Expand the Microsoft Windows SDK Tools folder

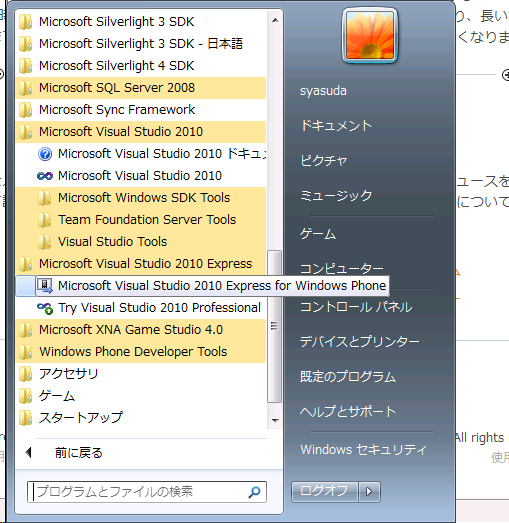point(140,198)
